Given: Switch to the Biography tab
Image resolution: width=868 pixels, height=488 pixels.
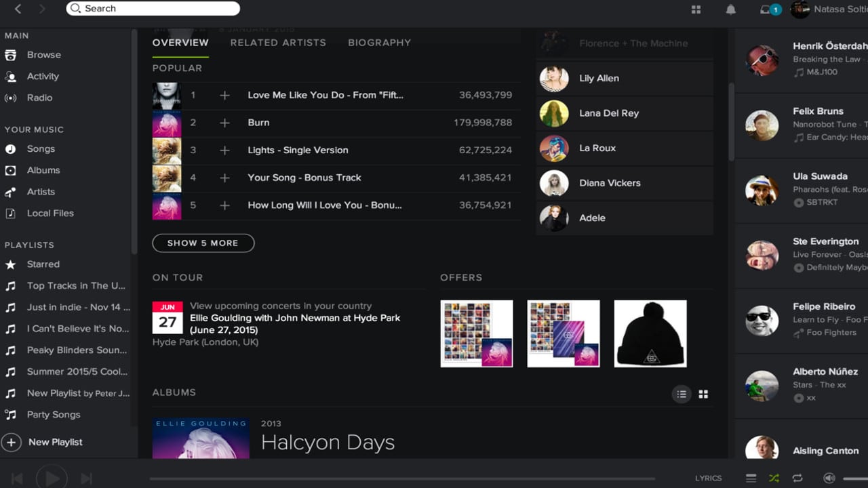Looking at the screenshot, I should click(x=379, y=43).
